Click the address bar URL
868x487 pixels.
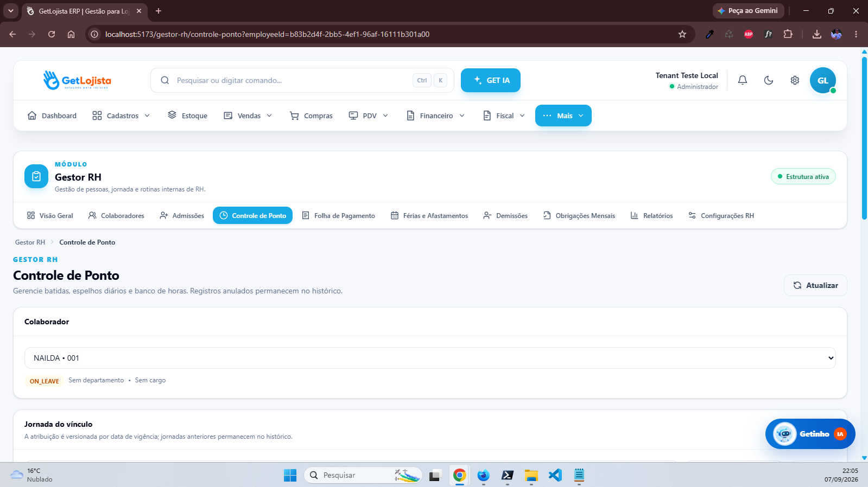267,34
